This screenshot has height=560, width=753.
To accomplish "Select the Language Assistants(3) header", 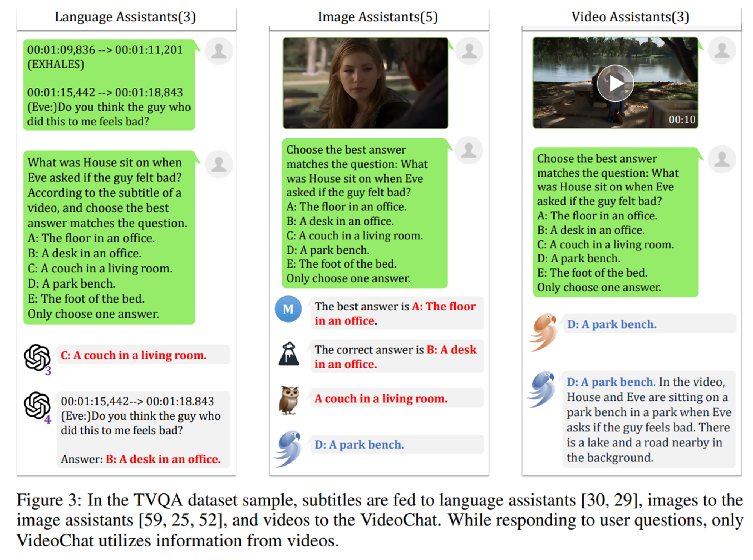I will tap(125, 17).
